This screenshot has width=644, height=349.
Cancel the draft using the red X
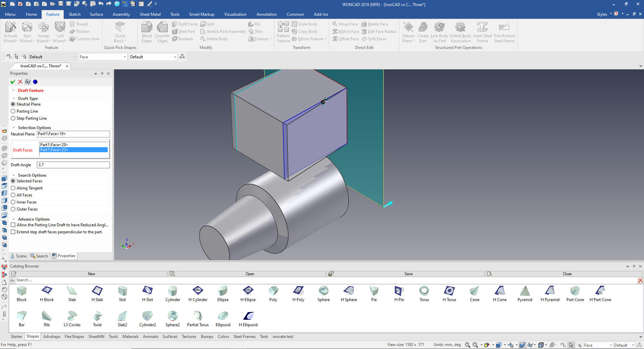click(x=20, y=82)
